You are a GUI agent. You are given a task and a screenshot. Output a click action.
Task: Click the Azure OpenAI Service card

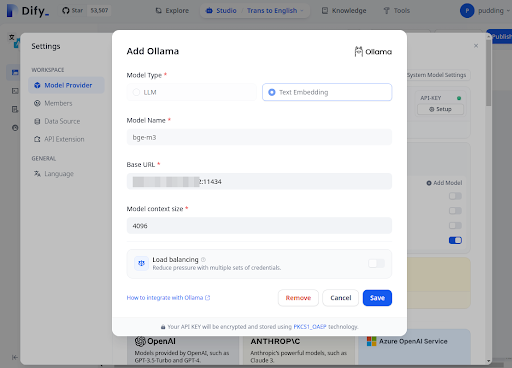(x=414, y=347)
